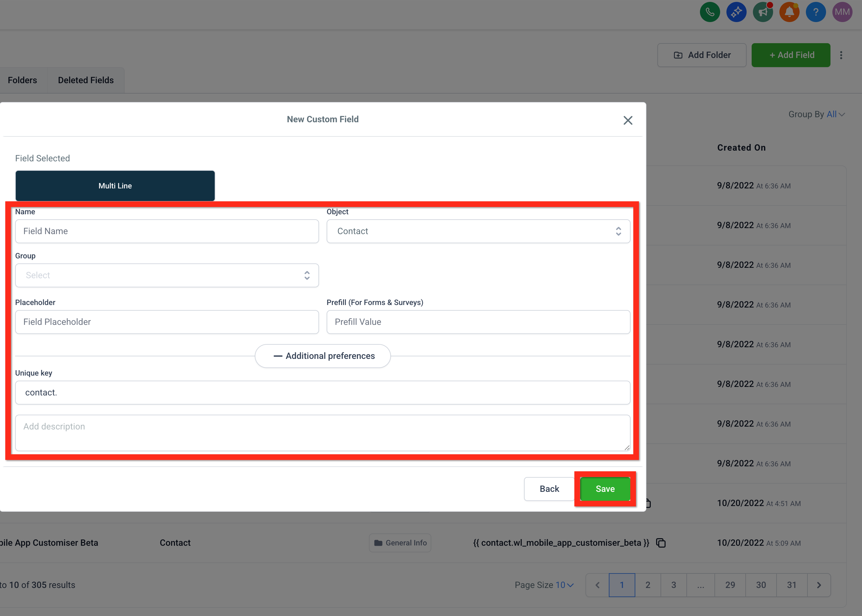Click the Contact cell in the last row
The height and width of the screenshot is (616, 862).
coord(175,543)
